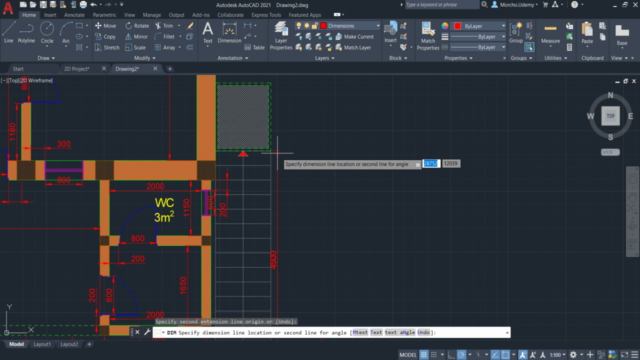This screenshot has height=360, width=640.
Task: Toggle snap mode in status bar
Action: pyautogui.click(x=434, y=354)
